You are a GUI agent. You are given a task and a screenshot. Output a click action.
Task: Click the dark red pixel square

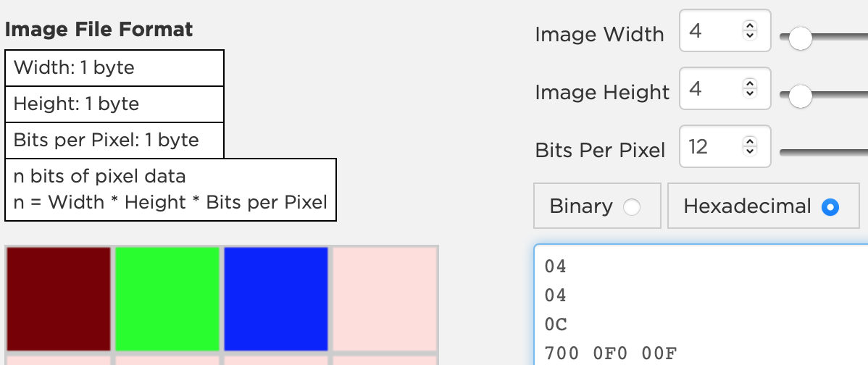pyautogui.click(x=59, y=298)
